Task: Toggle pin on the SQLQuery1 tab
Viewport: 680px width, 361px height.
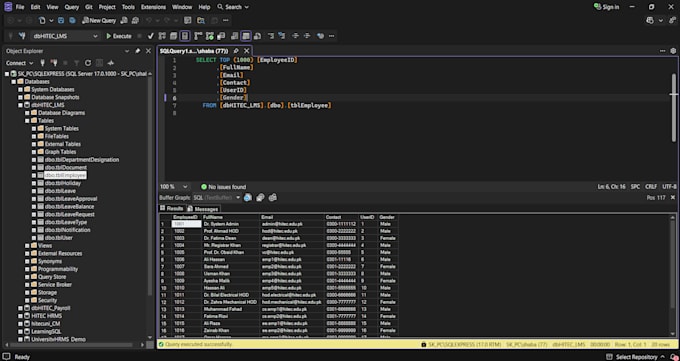Action: [x=236, y=51]
